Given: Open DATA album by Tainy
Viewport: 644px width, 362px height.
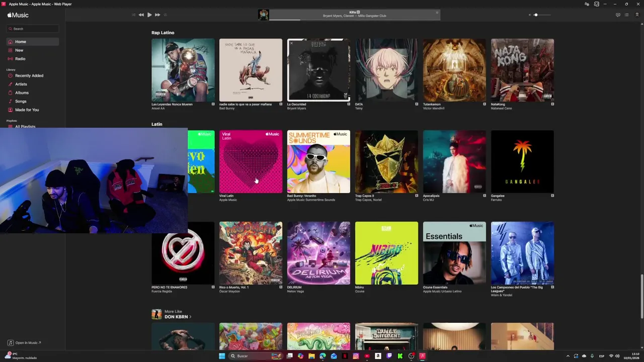Looking at the screenshot, I should tap(386, 70).
